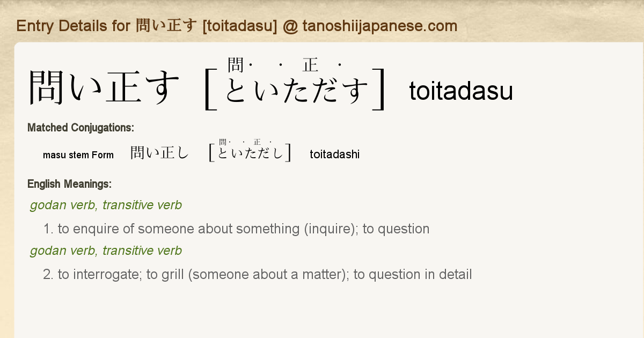
Task: Click the 'English Meanings:' heading
Action: coord(69,184)
